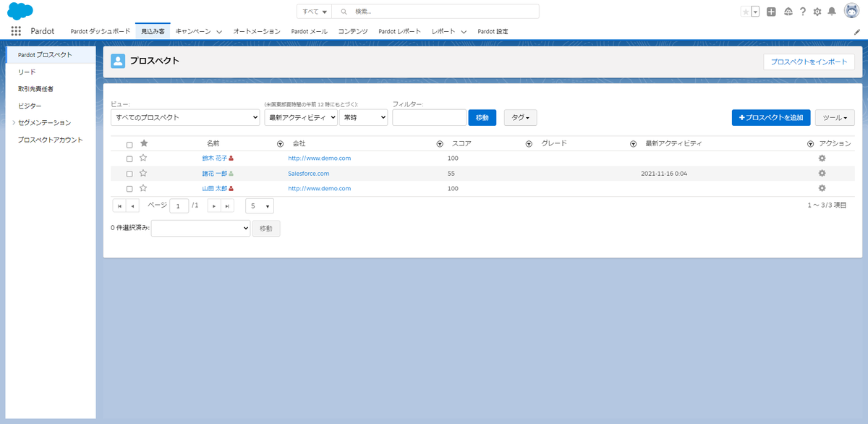Open the 最新アクティビティ date filter dropdown
The height and width of the screenshot is (424, 868).
click(x=301, y=117)
